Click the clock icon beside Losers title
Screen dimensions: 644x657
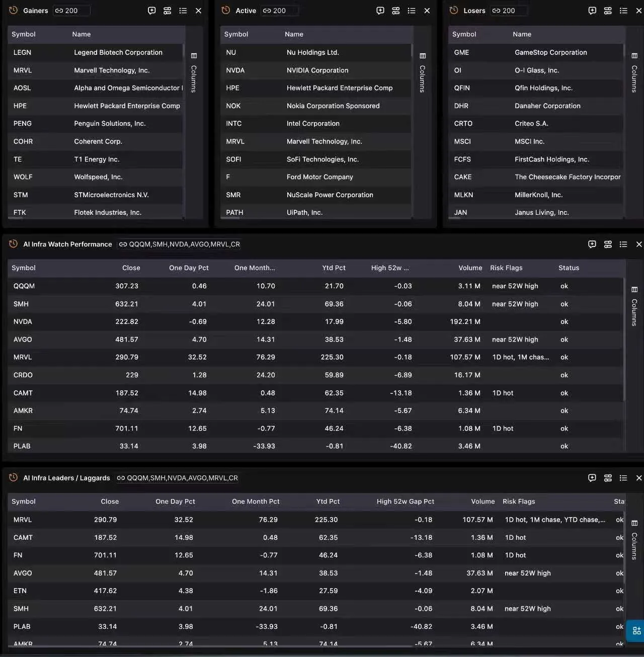[454, 10]
